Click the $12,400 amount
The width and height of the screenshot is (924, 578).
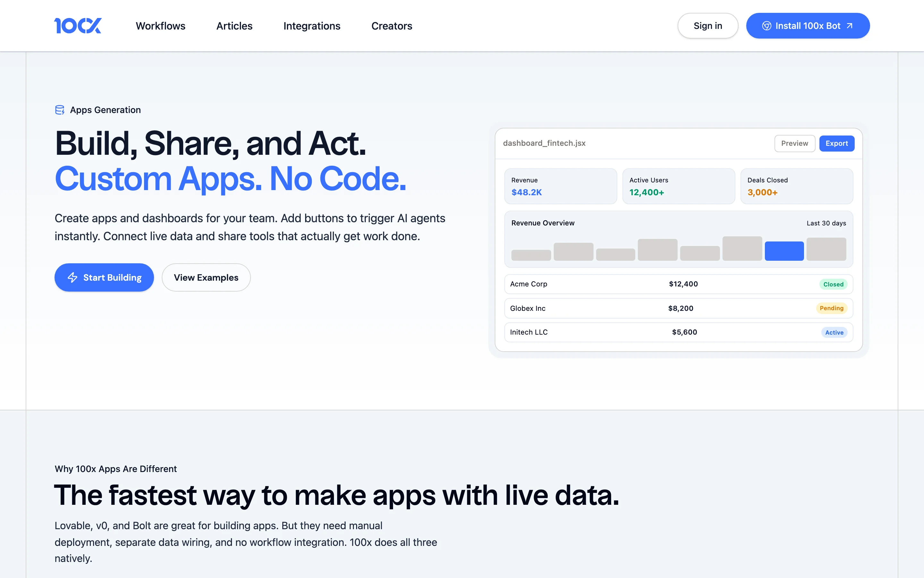(683, 284)
